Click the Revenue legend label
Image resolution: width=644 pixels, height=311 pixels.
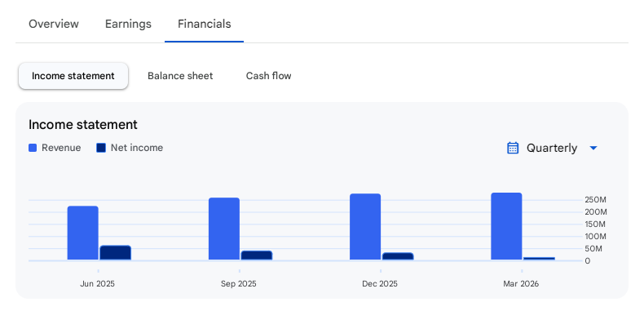[x=61, y=148]
